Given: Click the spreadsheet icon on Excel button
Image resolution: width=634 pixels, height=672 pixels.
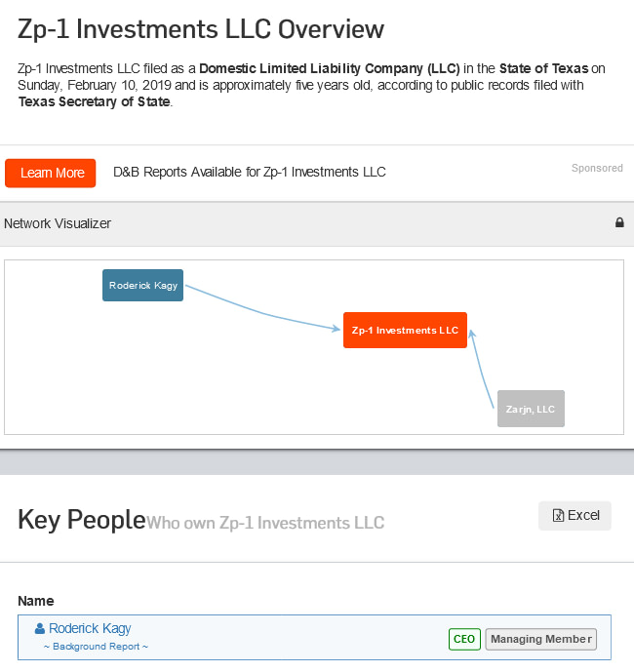Looking at the screenshot, I should [x=558, y=515].
